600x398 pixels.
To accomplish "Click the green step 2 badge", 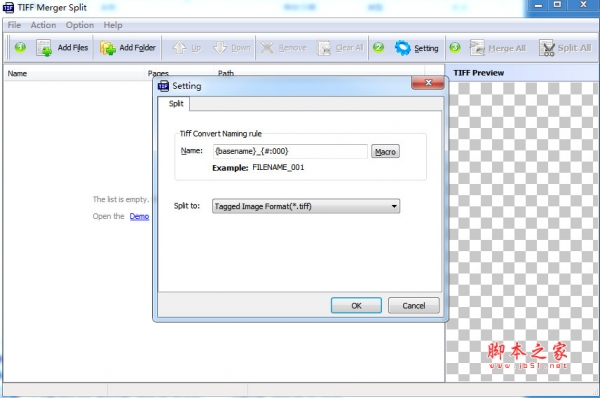I will coord(378,47).
